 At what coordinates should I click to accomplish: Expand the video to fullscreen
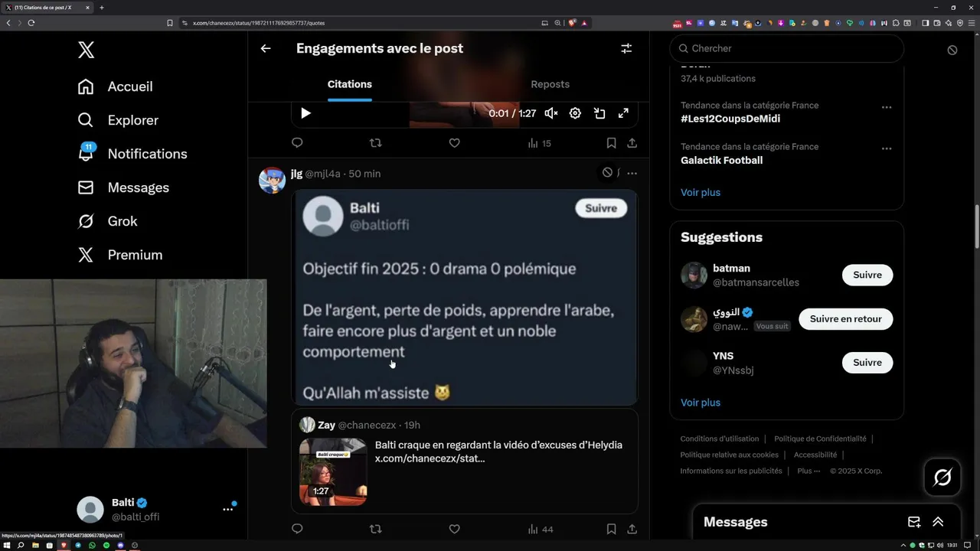623,113
